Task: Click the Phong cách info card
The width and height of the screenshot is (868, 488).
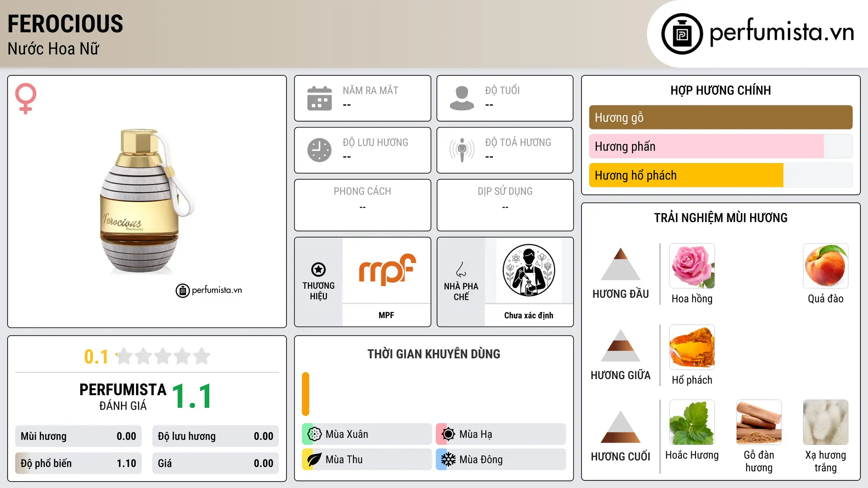Action: [362, 205]
